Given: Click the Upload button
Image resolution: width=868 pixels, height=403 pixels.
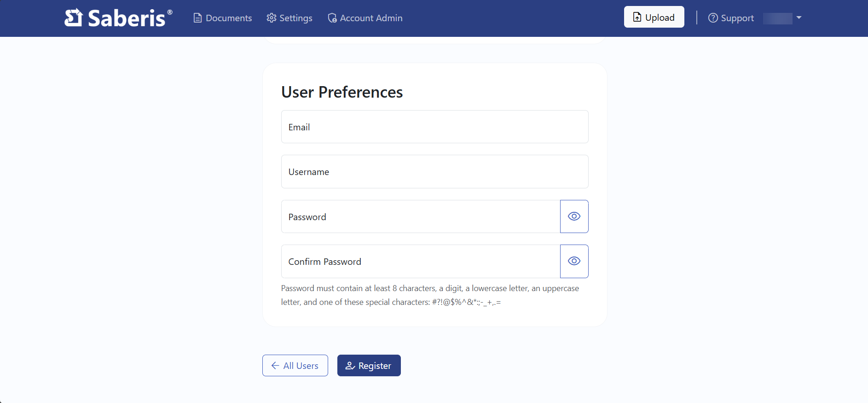Looking at the screenshot, I should coord(654,17).
